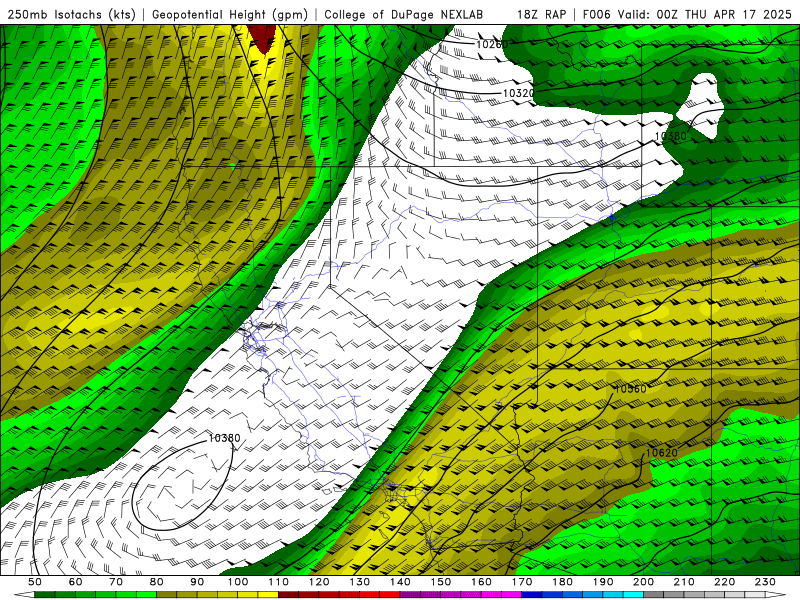Click the 50 label on the color scale
Screen dimensions: 800x600
click(35, 582)
